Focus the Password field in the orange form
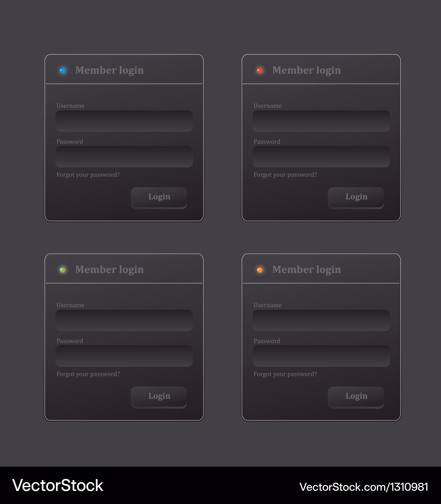Screen dimensions: 441x504 (321, 356)
